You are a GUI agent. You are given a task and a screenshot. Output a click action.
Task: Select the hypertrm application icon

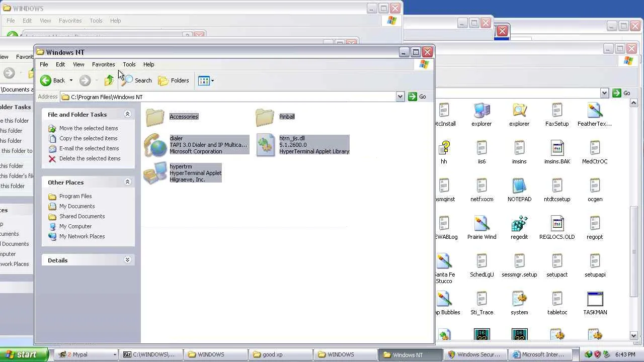155,173
